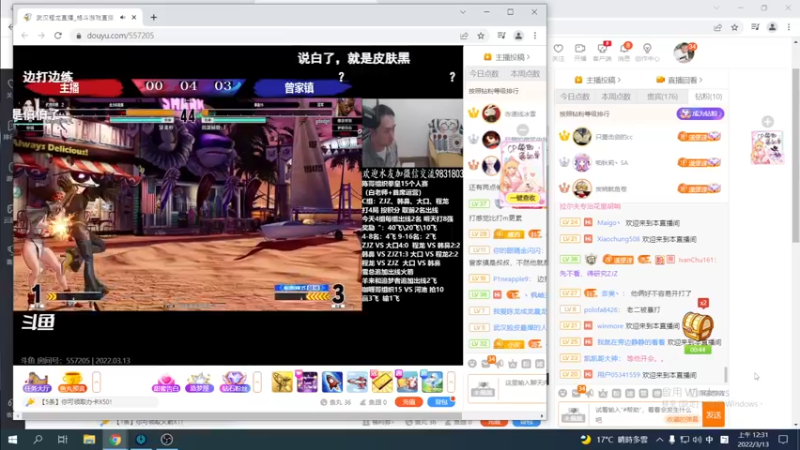Open user avatar with 34 badge
Image resolution: width=800 pixels, height=450 pixels.
tap(684, 52)
